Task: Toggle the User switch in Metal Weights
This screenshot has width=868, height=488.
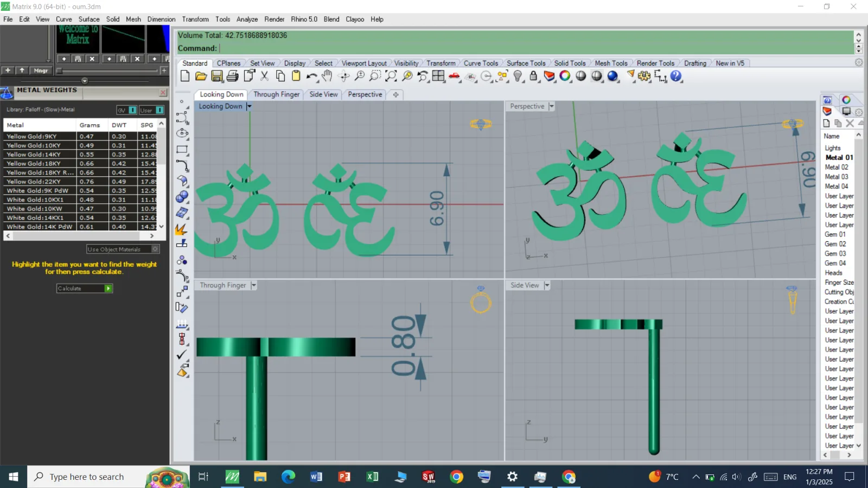Action: coord(151,110)
